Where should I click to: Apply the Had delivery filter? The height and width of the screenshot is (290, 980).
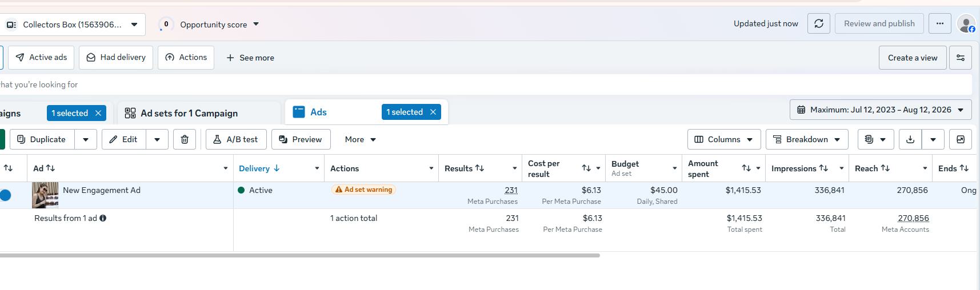[x=116, y=58]
